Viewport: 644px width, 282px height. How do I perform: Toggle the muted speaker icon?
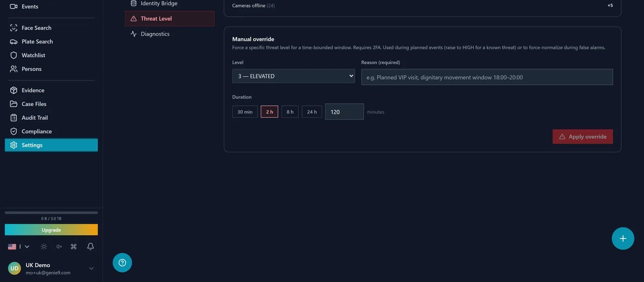tap(59, 247)
